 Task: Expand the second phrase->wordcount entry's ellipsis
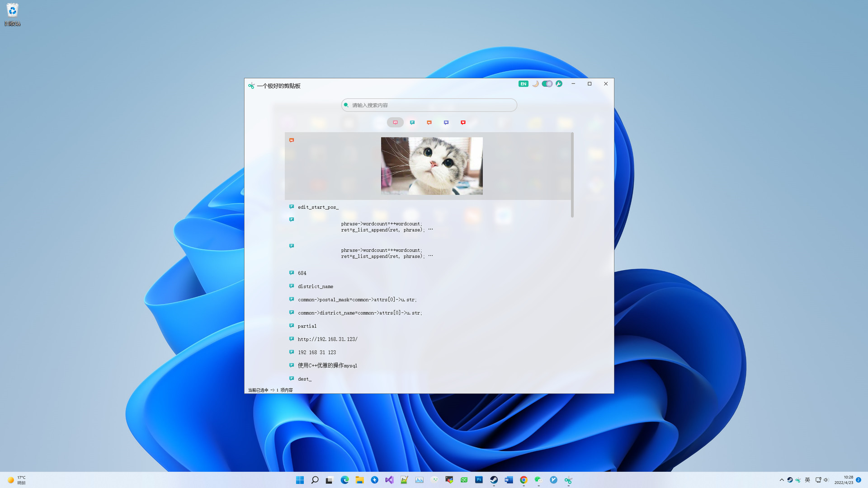430,256
